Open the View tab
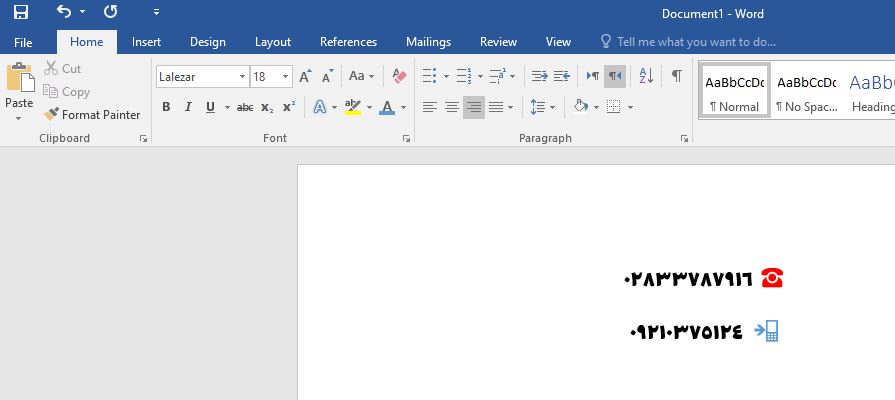Screen dimensions: 895x400 coord(558,42)
